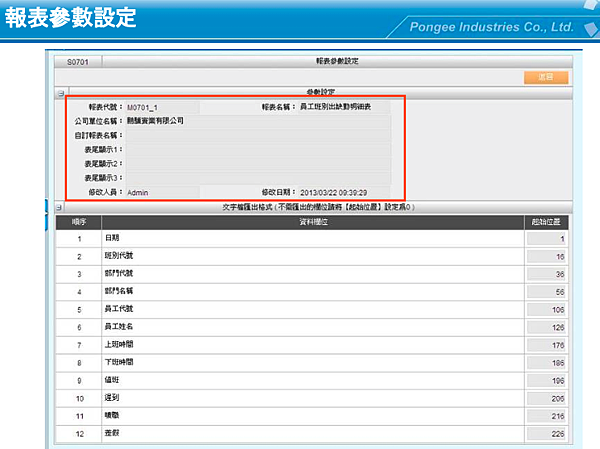Click sequence number 5 in the table

pos(79,310)
